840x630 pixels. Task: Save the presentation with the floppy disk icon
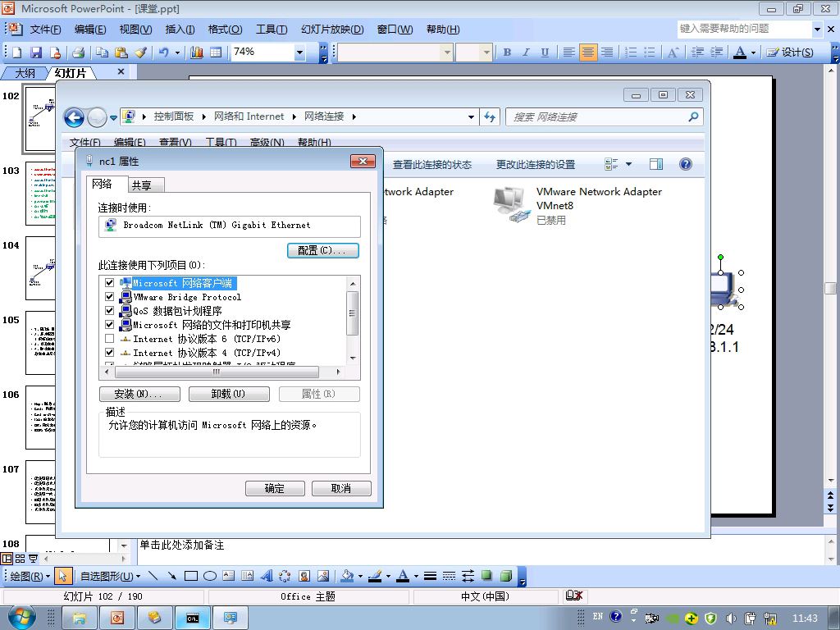pos(36,52)
